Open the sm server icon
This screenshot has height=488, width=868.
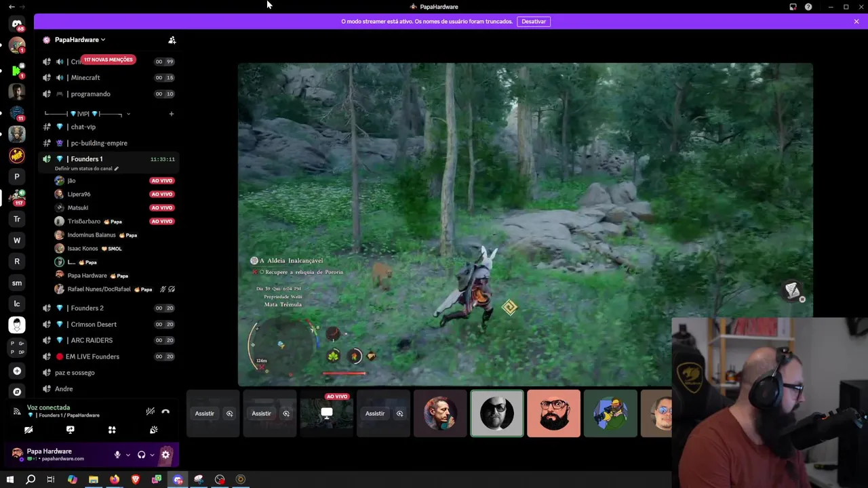point(17,283)
